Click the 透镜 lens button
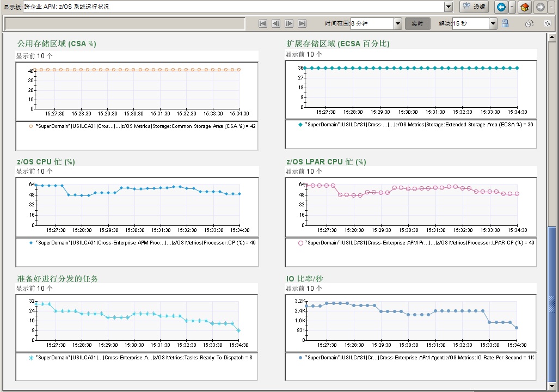The image size is (559, 392). point(474,7)
